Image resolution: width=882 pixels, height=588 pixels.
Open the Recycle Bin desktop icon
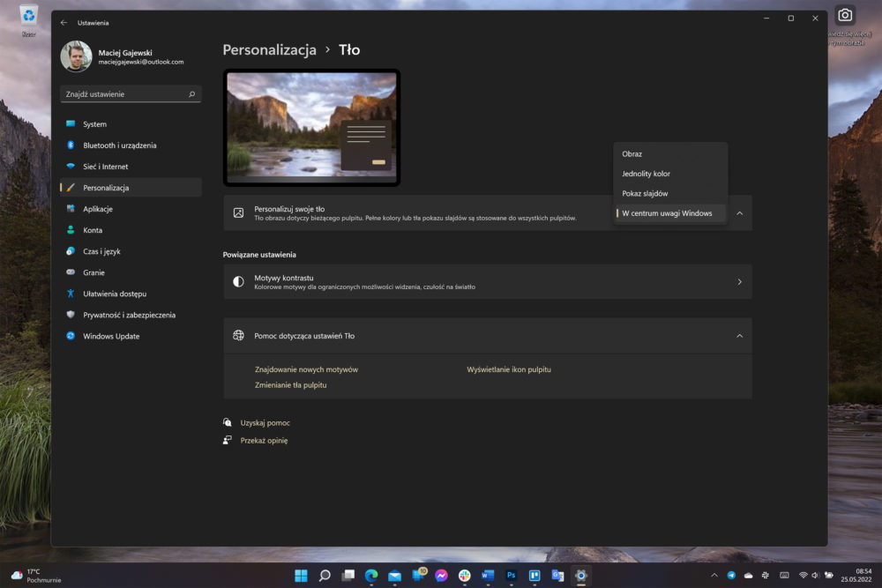pos(29,20)
